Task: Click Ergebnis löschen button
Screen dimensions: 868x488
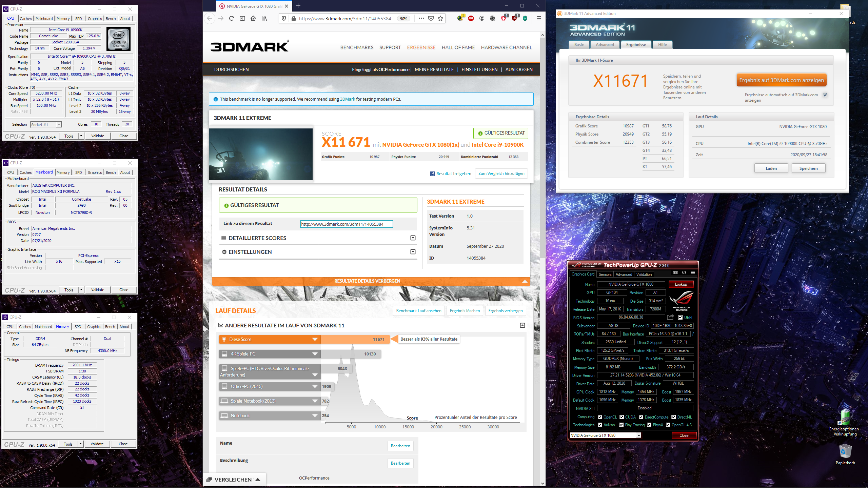Action: (x=465, y=311)
